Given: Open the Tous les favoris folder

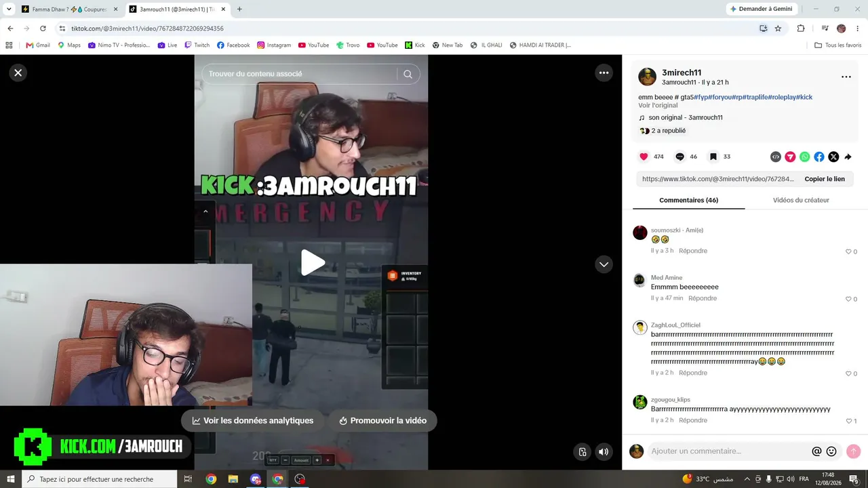Looking at the screenshot, I should pyautogui.click(x=838, y=45).
